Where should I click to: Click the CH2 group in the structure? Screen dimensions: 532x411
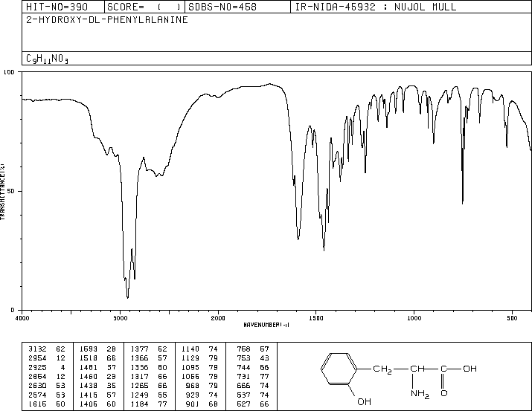382,369
